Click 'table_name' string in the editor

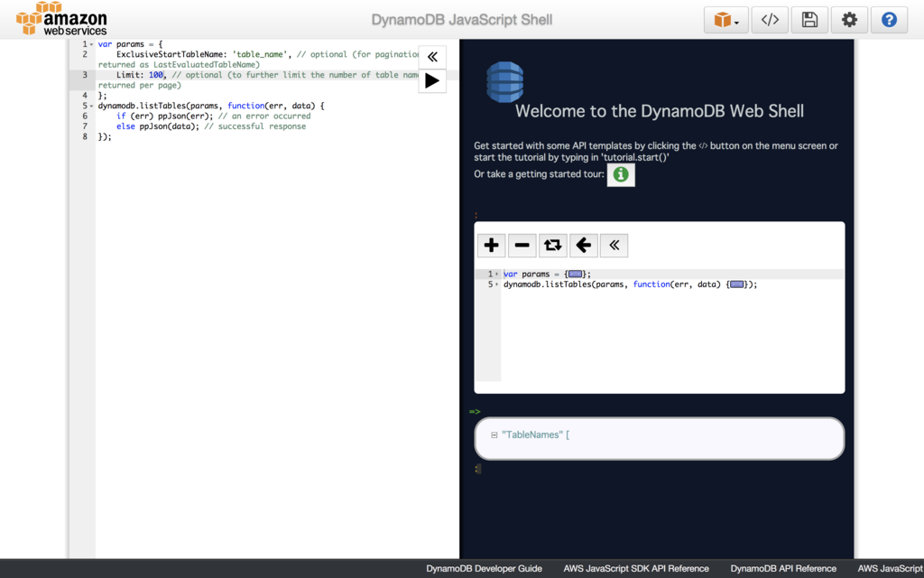pos(260,54)
